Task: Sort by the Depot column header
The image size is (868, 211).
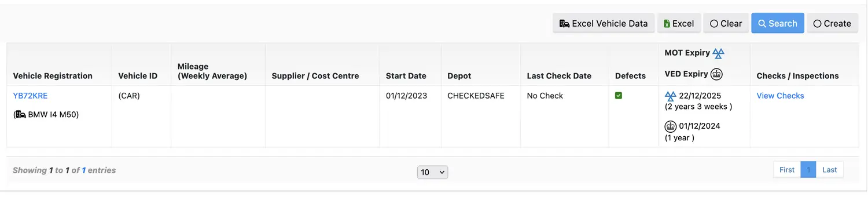Action: (x=459, y=76)
